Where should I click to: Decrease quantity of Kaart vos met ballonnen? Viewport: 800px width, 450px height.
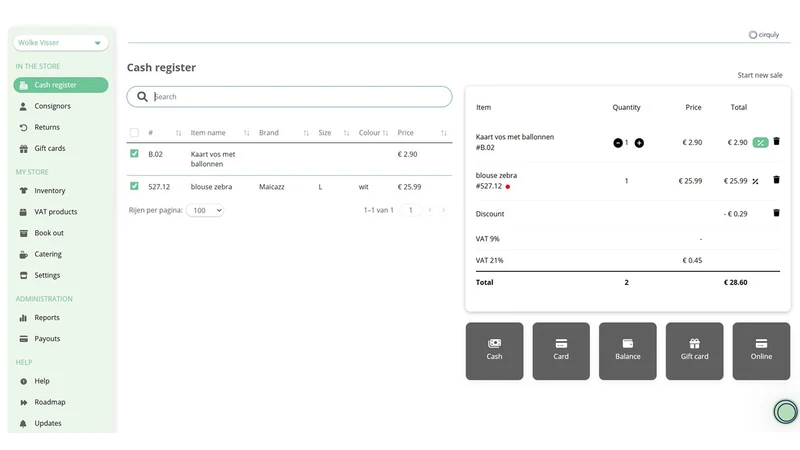[x=617, y=143]
